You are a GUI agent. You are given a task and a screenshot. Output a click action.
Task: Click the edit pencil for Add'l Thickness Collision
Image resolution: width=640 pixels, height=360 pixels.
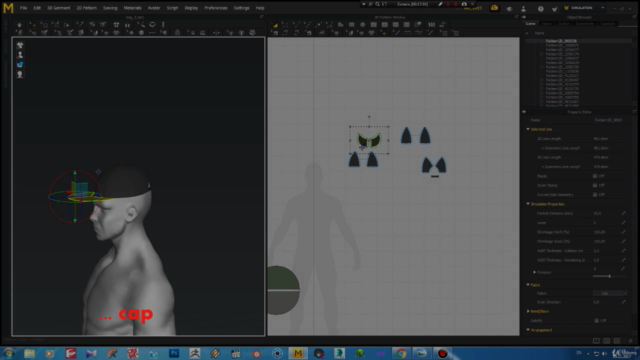coord(623,251)
